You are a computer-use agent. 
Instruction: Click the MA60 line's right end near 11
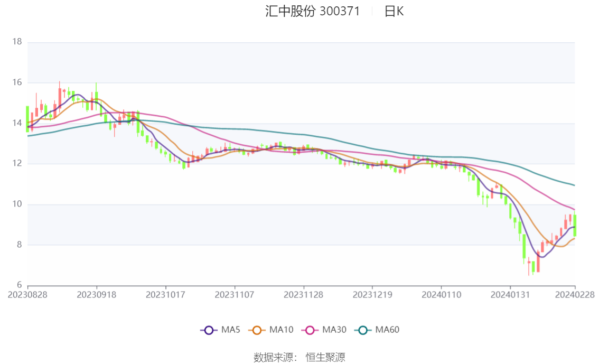(574, 185)
